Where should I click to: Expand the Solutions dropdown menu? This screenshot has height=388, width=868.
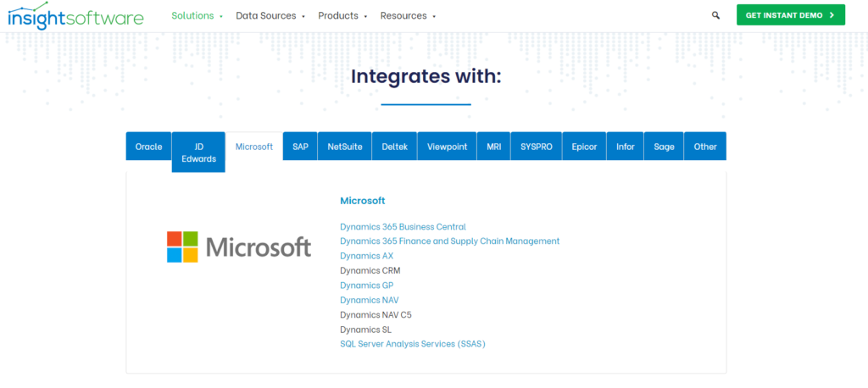(x=197, y=16)
